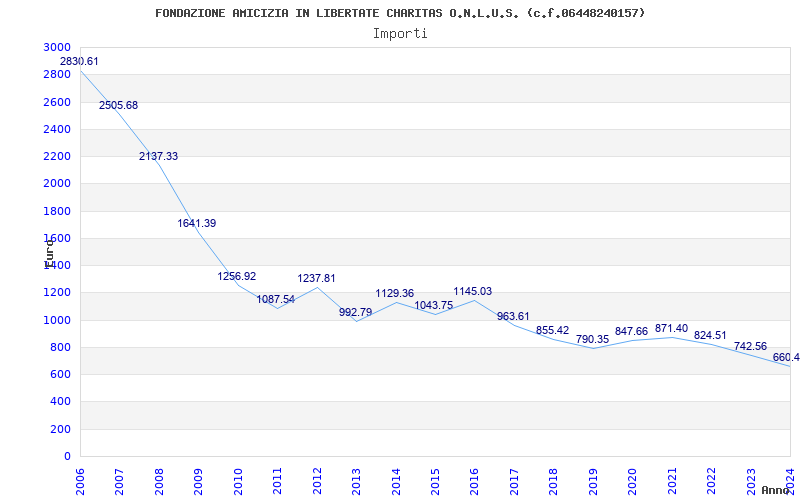Click the y-axis value 2600
Viewport: 800px width, 500px height.
click(57, 102)
